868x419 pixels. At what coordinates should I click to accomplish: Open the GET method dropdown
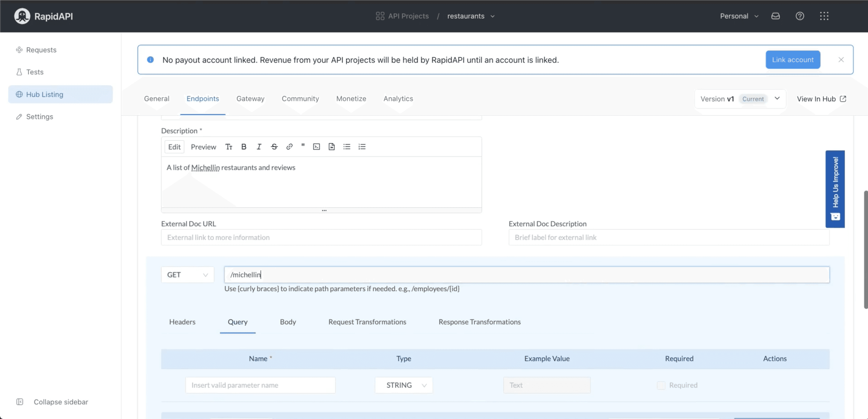(x=187, y=274)
